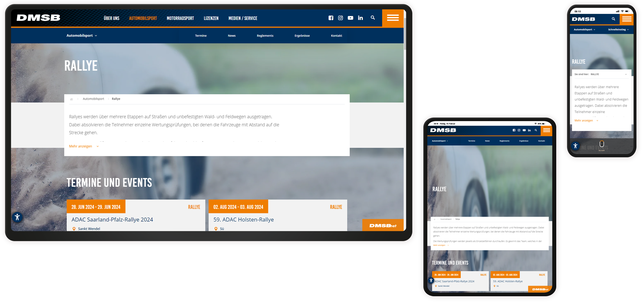Screen dimensions: 644x302
Task: Click the location pin next to Sankt Wendel
Action: pos(74,229)
